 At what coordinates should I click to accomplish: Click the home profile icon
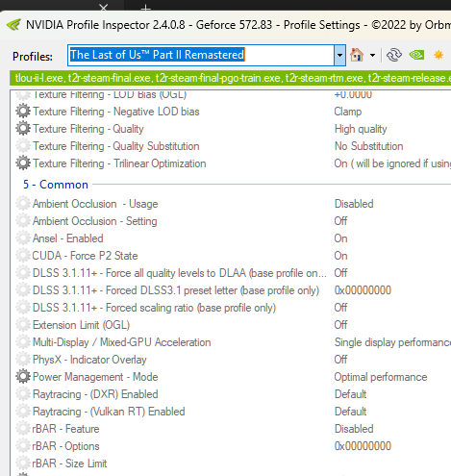tap(357, 55)
